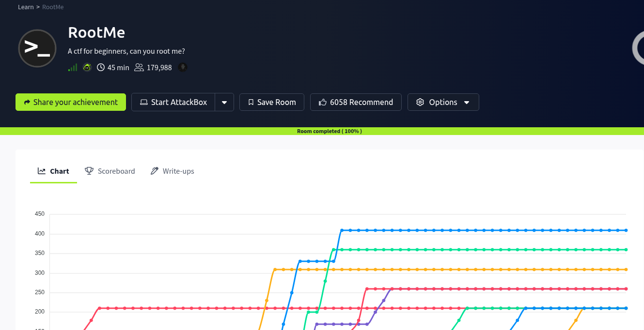Expand the Options dropdown caret

click(467, 102)
